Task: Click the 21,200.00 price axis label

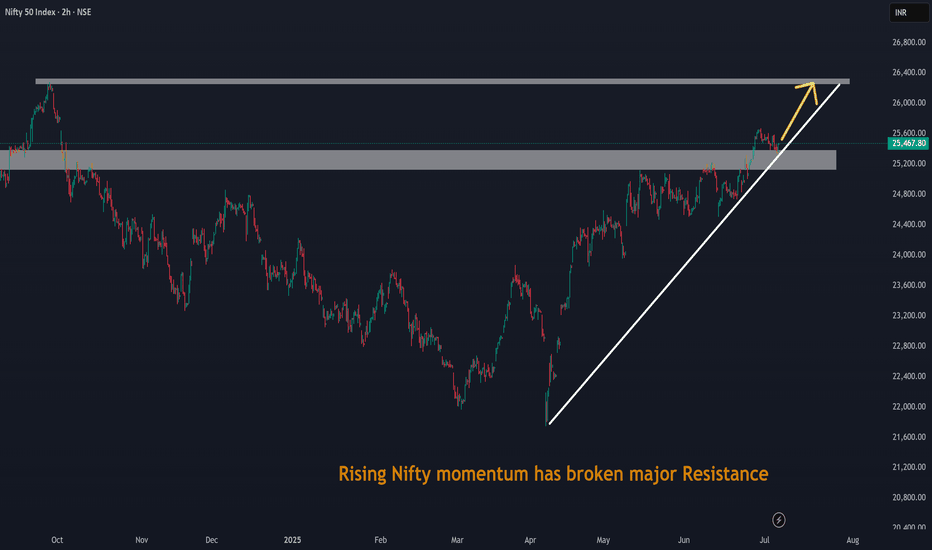Action: 909,467
